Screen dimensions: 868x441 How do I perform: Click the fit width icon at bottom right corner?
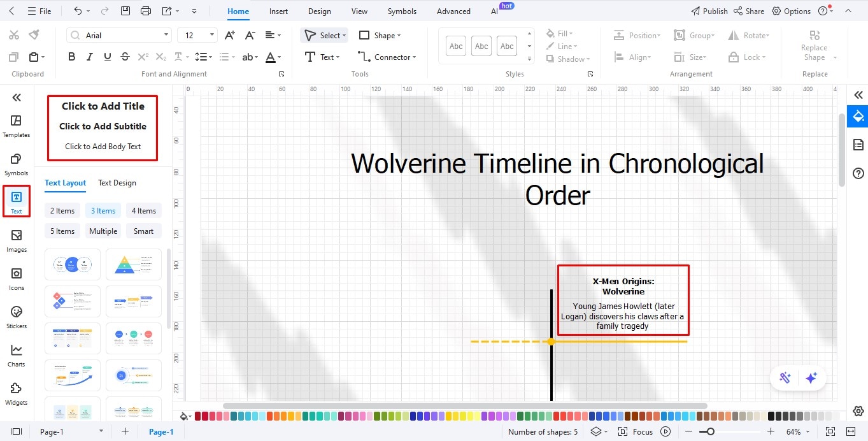(x=851, y=431)
